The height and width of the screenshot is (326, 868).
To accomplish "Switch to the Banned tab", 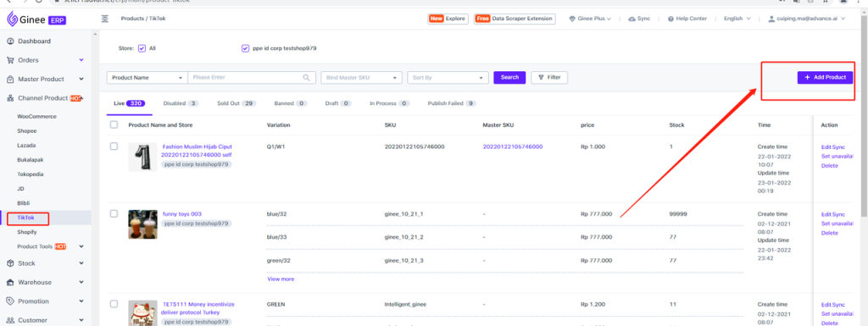I will (x=291, y=103).
